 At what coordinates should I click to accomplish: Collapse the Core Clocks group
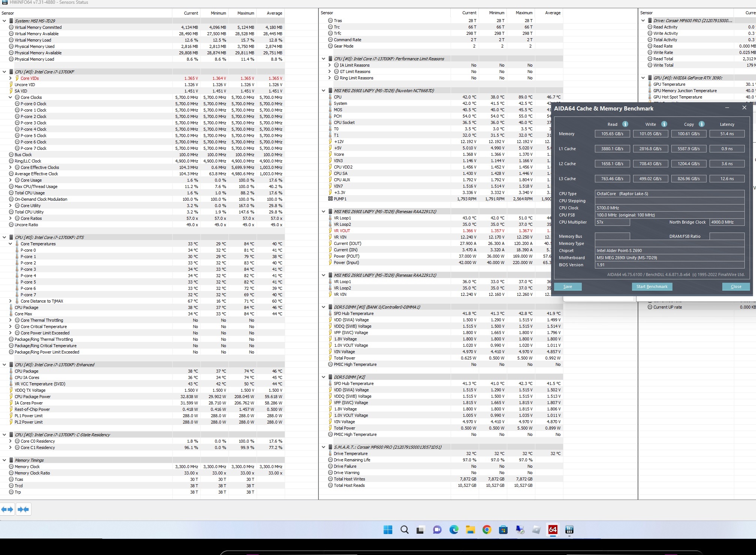point(10,97)
